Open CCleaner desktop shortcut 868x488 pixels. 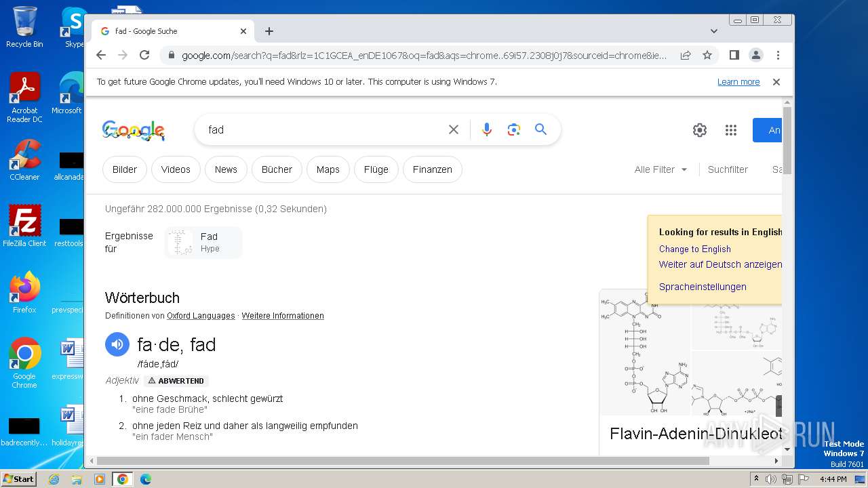click(24, 160)
